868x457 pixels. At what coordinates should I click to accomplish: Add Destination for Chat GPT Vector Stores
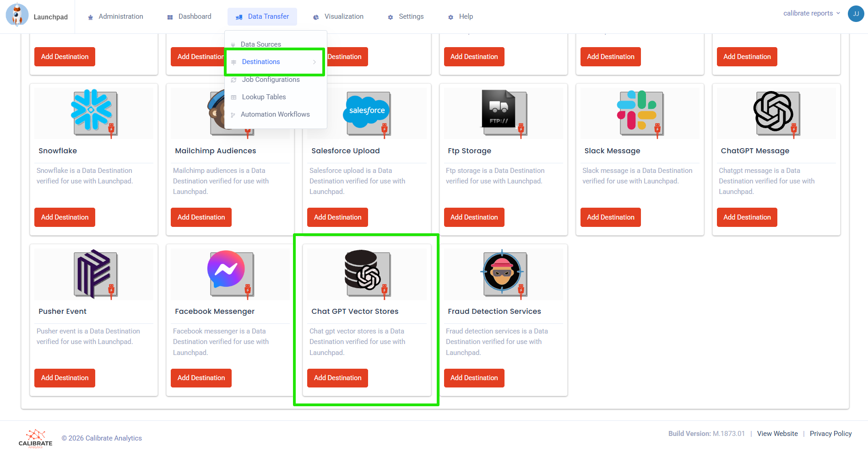tap(337, 378)
